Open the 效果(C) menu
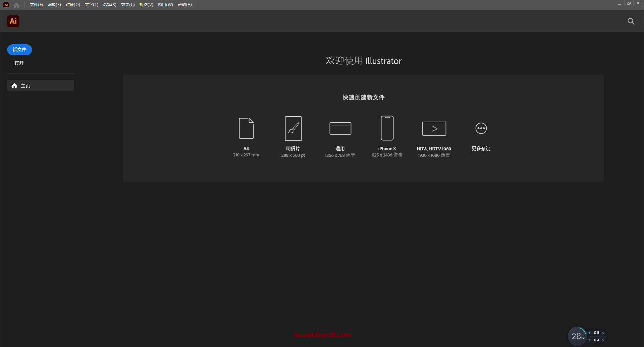The height and width of the screenshot is (347, 644). coord(127,5)
